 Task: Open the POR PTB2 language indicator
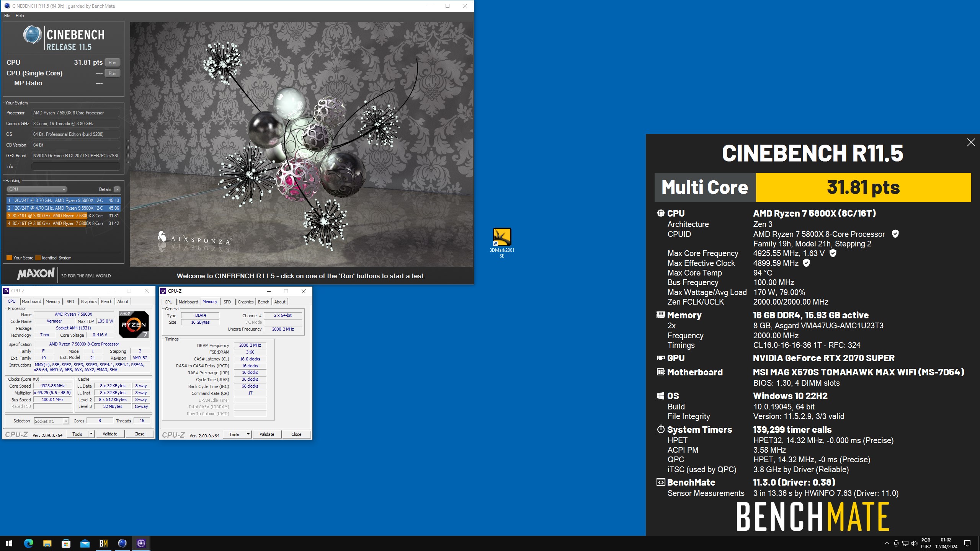click(x=926, y=543)
